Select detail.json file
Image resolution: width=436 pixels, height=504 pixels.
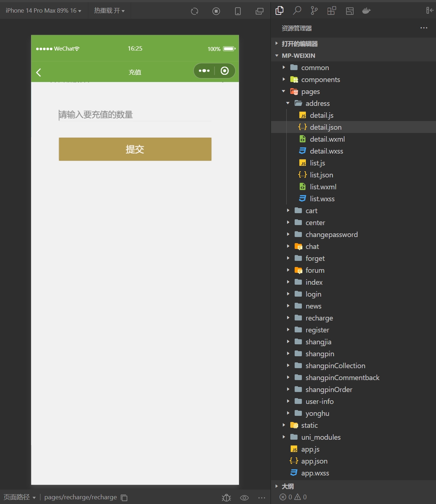353,127
